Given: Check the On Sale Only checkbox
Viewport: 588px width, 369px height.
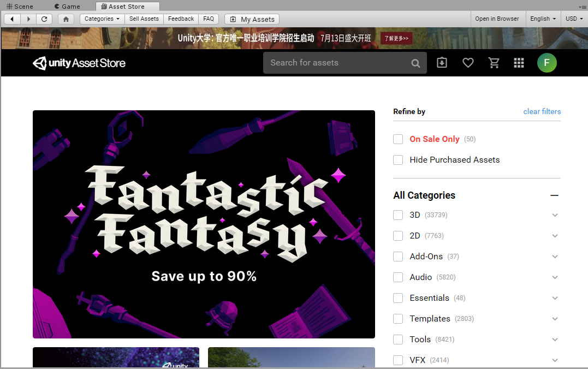Looking at the screenshot, I should click(398, 139).
